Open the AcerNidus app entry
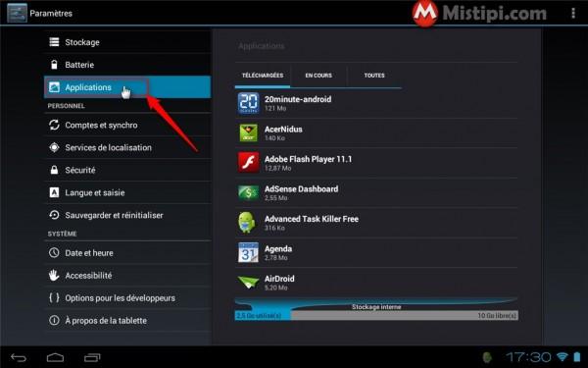The image size is (588, 368). 376,132
